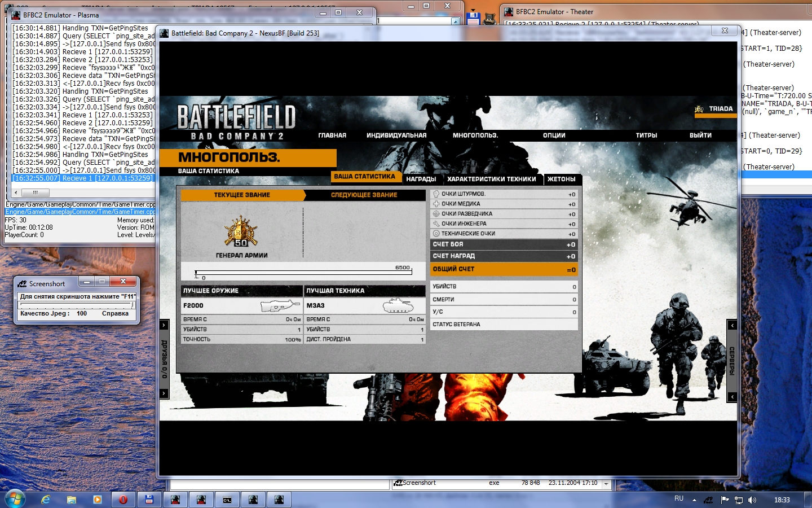Click the СЧЕТ БОЯ score row
This screenshot has height=508, width=812.
pyautogui.click(x=504, y=244)
